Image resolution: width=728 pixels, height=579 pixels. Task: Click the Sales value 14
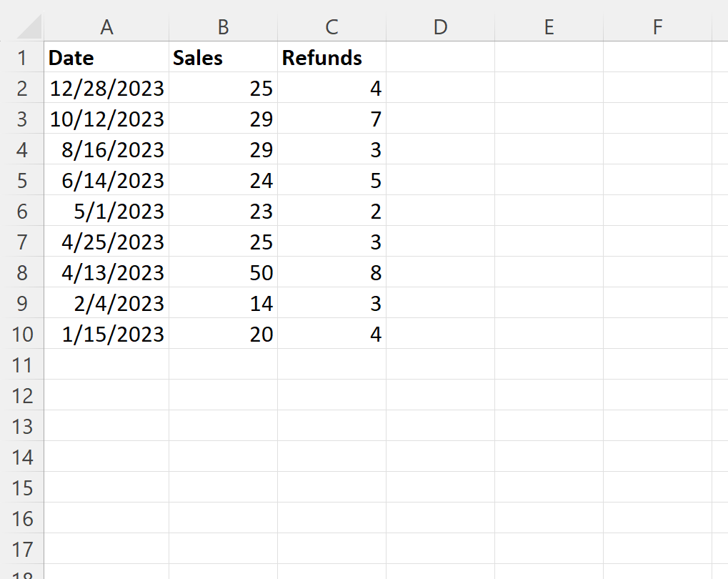point(223,304)
